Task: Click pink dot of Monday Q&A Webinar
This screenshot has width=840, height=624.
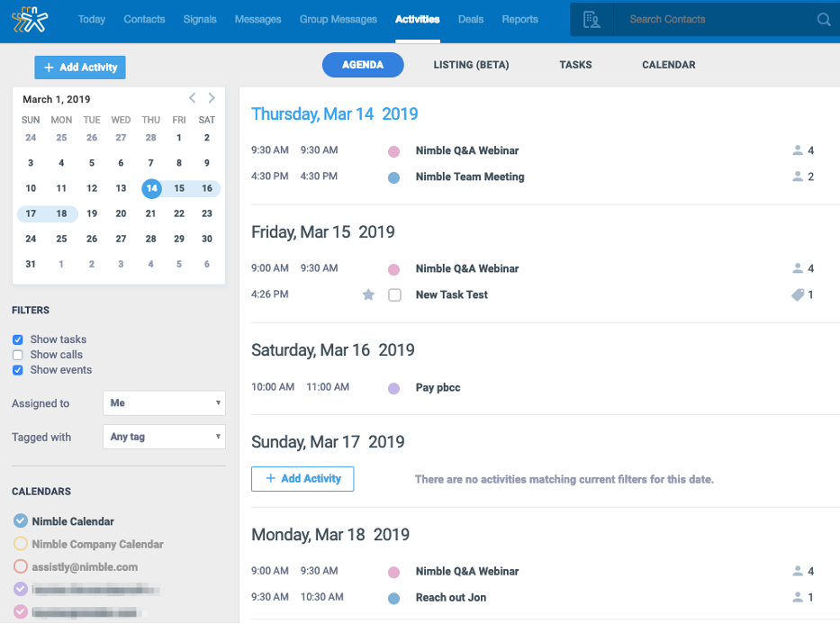Action: coord(393,572)
